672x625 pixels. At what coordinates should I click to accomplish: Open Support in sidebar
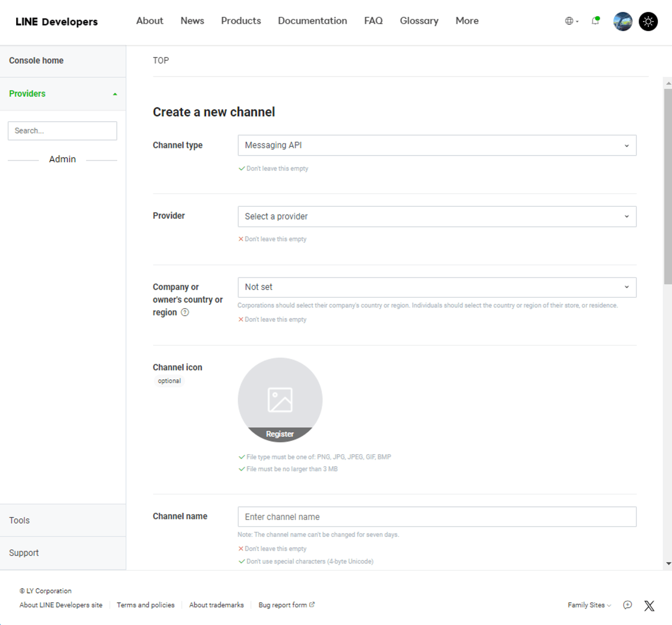63,553
